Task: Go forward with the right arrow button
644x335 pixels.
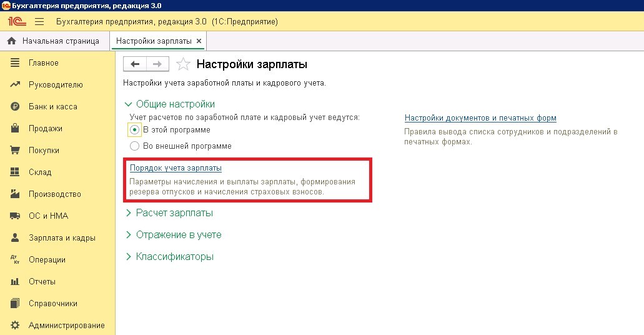Action: click(157, 64)
